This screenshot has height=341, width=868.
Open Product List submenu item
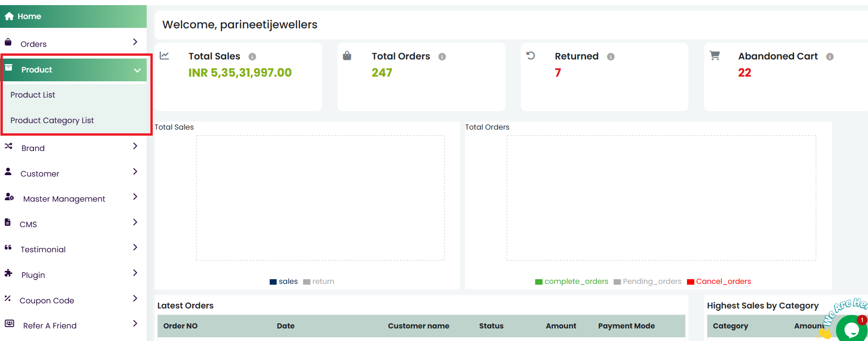(x=32, y=95)
